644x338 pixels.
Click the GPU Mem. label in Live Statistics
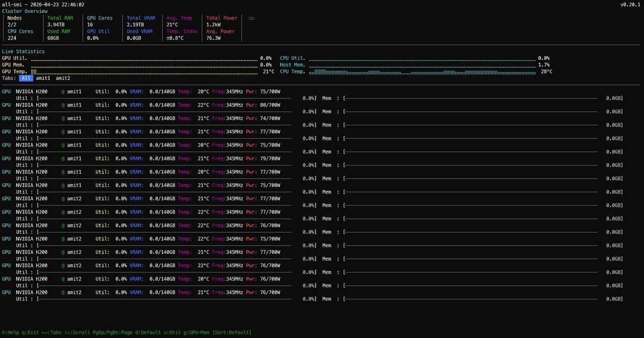13,64
